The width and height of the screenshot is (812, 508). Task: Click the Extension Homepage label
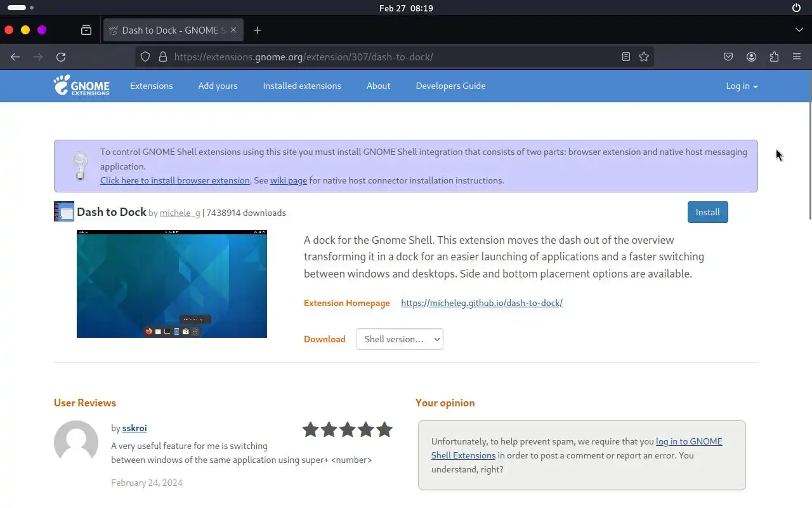(347, 303)
